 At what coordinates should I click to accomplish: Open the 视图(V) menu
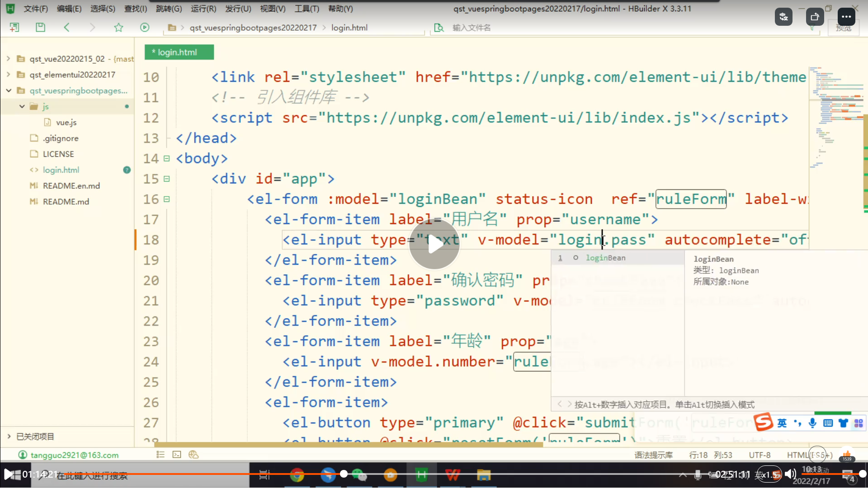click(273, 9)
